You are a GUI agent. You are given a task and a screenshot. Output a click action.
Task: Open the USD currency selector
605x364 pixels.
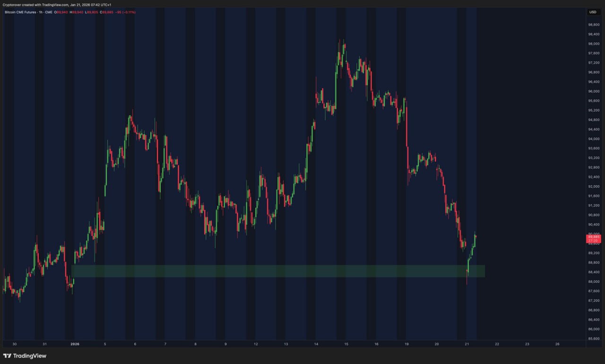pos(593,12)
